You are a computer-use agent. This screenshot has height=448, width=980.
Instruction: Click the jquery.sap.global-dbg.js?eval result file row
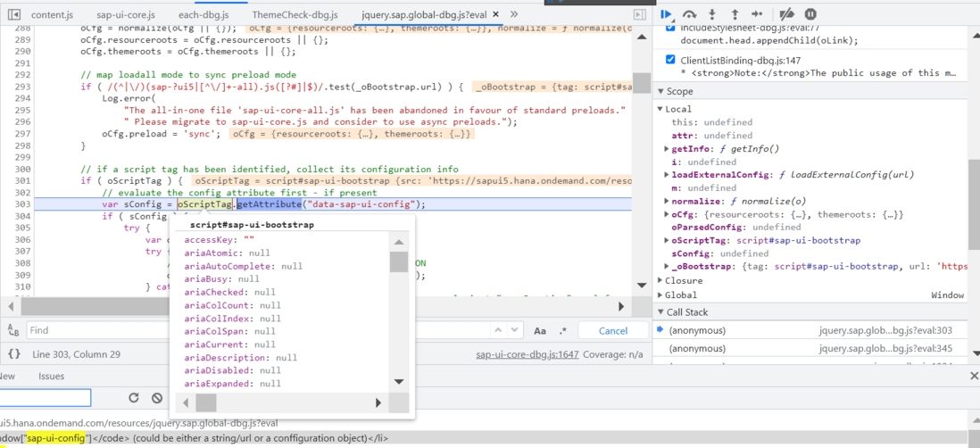click(x=138, y=423)
